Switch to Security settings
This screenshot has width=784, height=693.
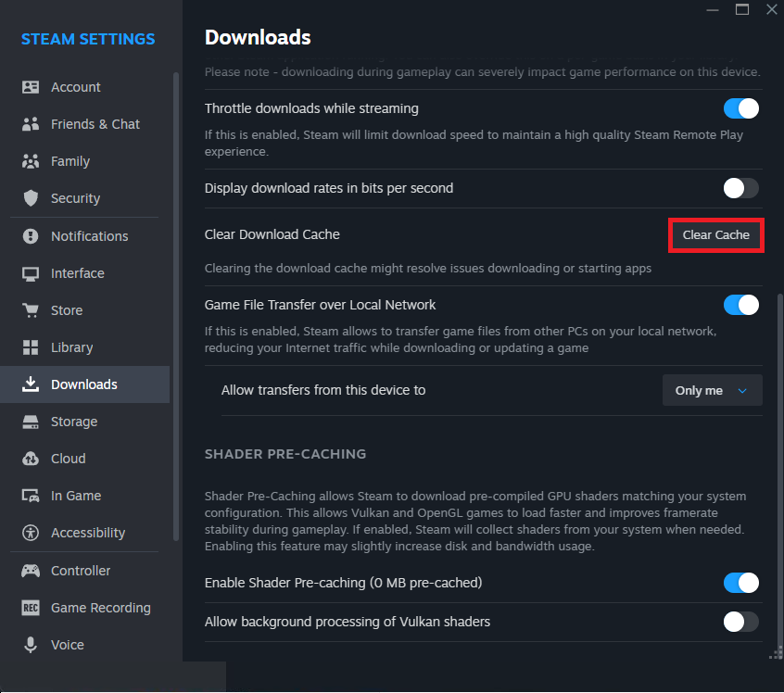pyautogui.click(x=85, y=198)
